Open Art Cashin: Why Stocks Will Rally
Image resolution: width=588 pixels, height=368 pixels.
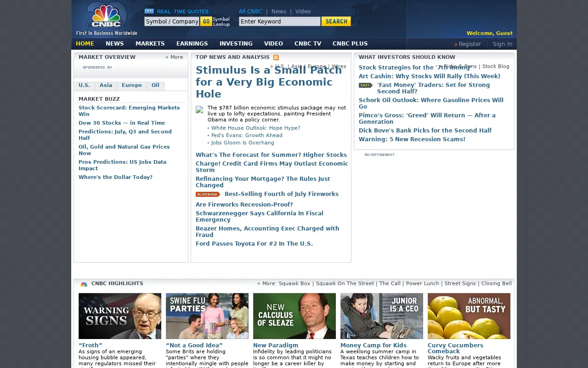pos(430,76)
